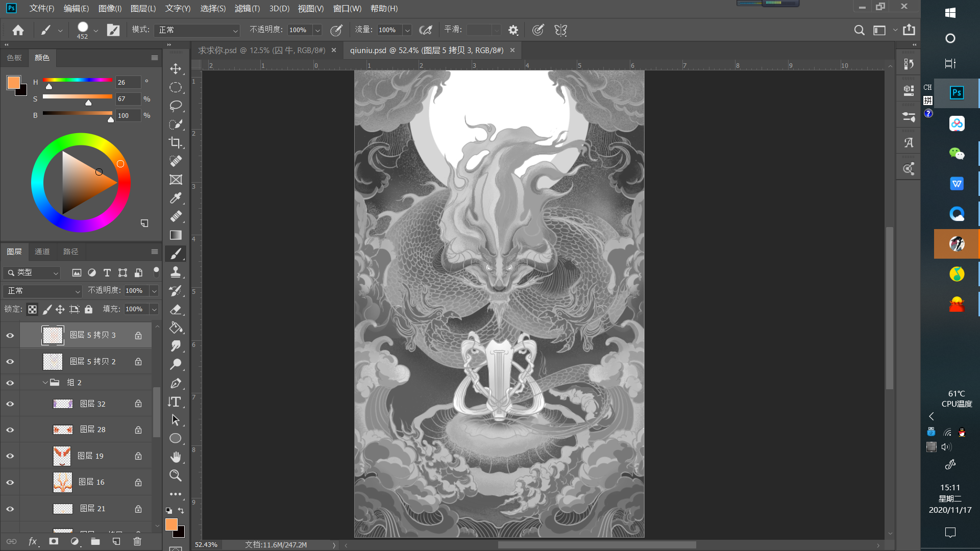Hide layer 图层 28
Image resolution: width=980 pixels, height=551 pixels.
10,430
